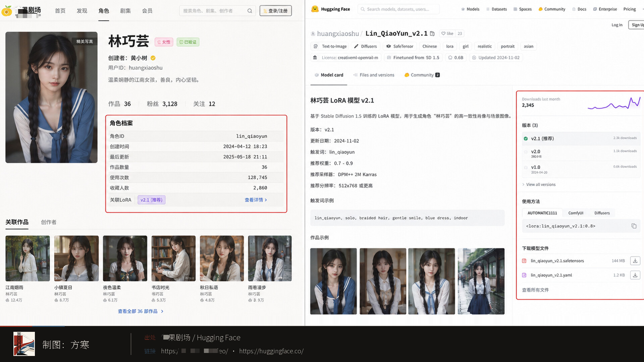644x362 pixels.
Task: Open 查看详情 for the linked LoRA
Action: pos(256,200)
